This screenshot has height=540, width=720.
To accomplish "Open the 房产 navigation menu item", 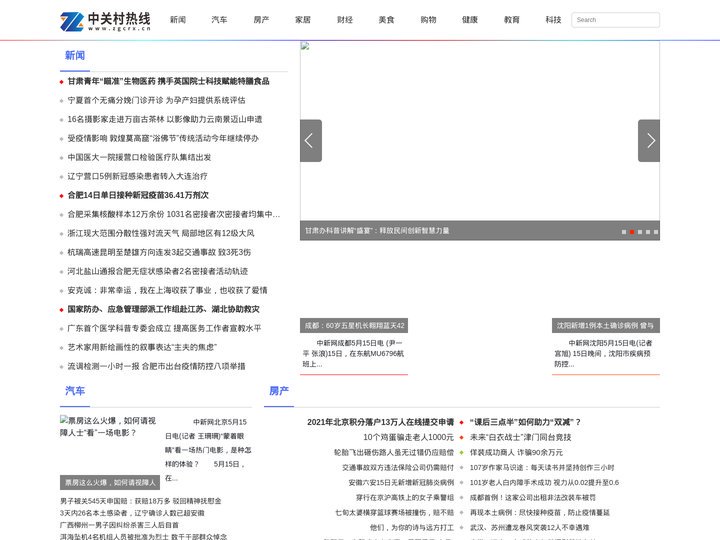I will [261, 20].
